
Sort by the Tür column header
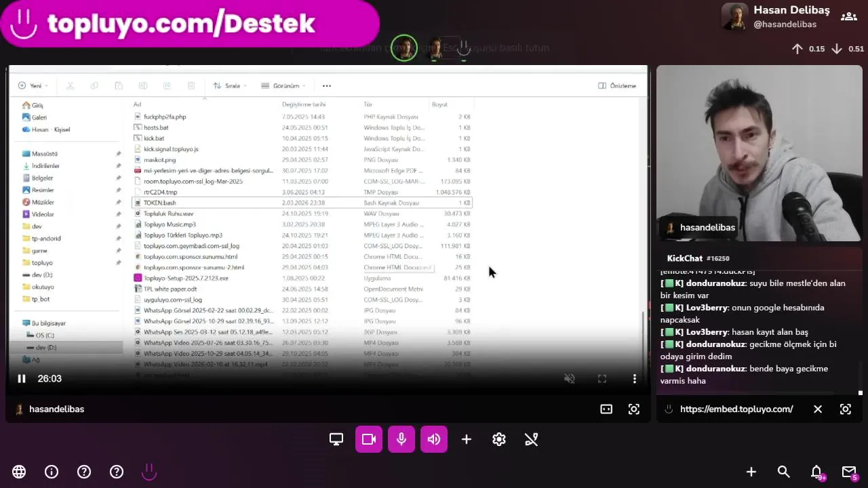[x=368, y=104]
